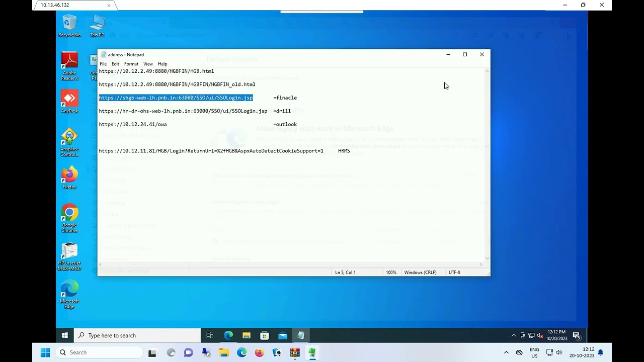Open Firefox on local taskbar
The width and height of the screenshot is (644, 362).
pyautogui.click(x=259, y=352)
